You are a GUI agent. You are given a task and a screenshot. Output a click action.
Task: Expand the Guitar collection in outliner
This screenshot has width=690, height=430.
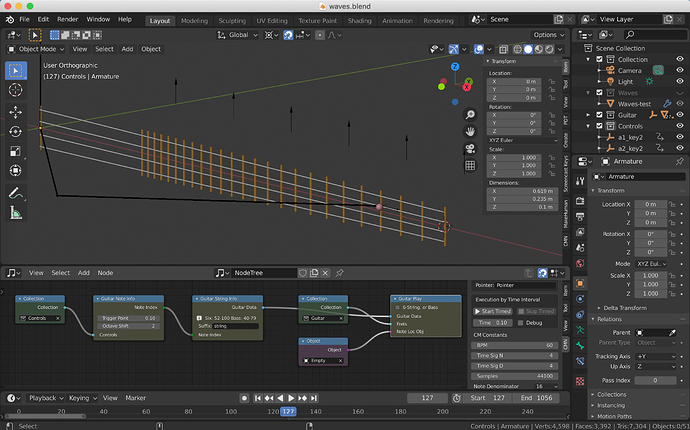click(588, 115)
